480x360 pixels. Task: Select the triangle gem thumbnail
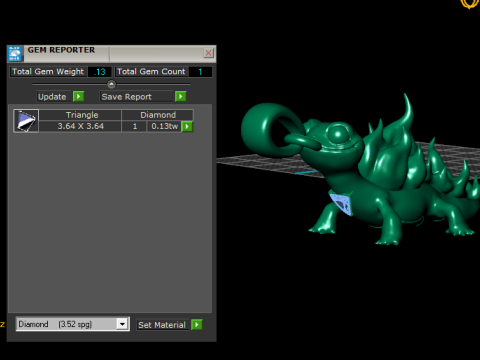pos(26,121)
